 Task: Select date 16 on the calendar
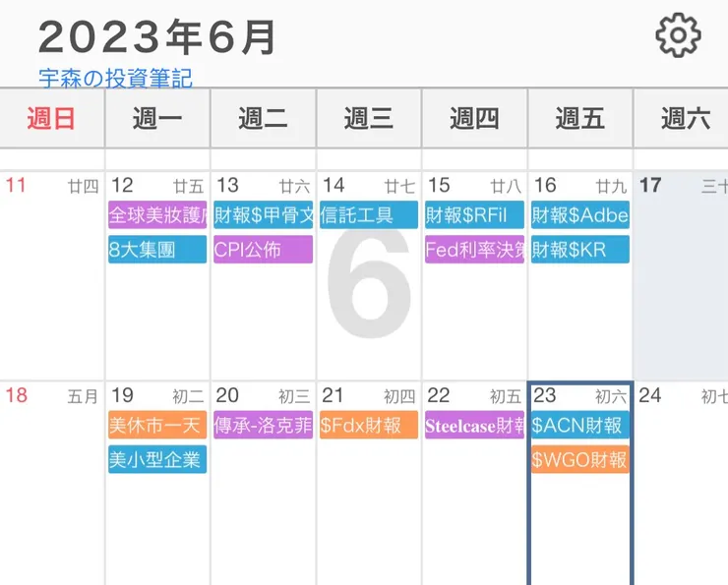545,185
